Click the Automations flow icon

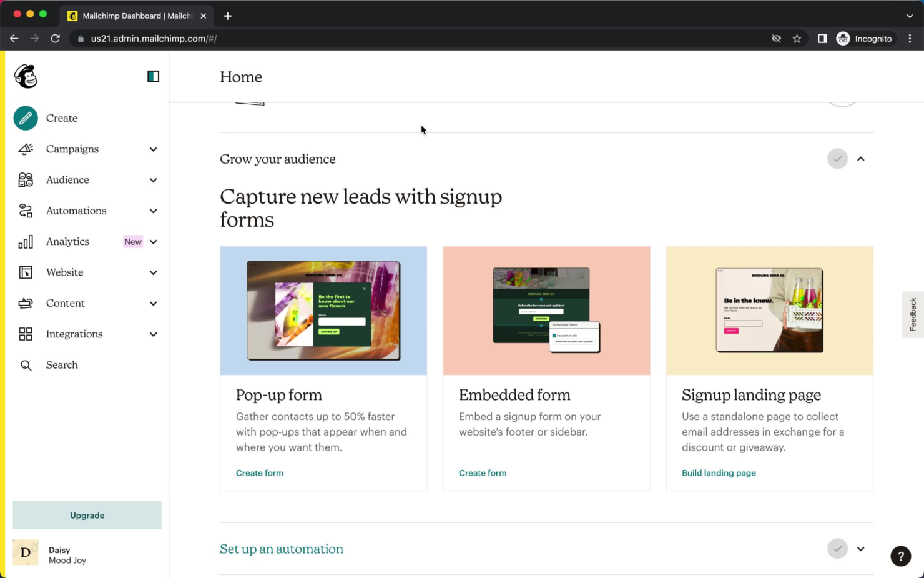26,211
